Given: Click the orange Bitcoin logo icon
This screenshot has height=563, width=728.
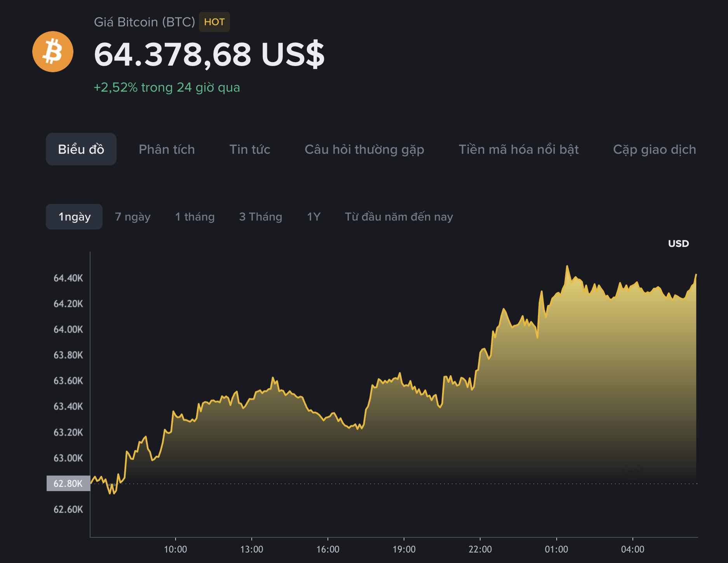Looking at the screenshot, I should click(53, 52).
